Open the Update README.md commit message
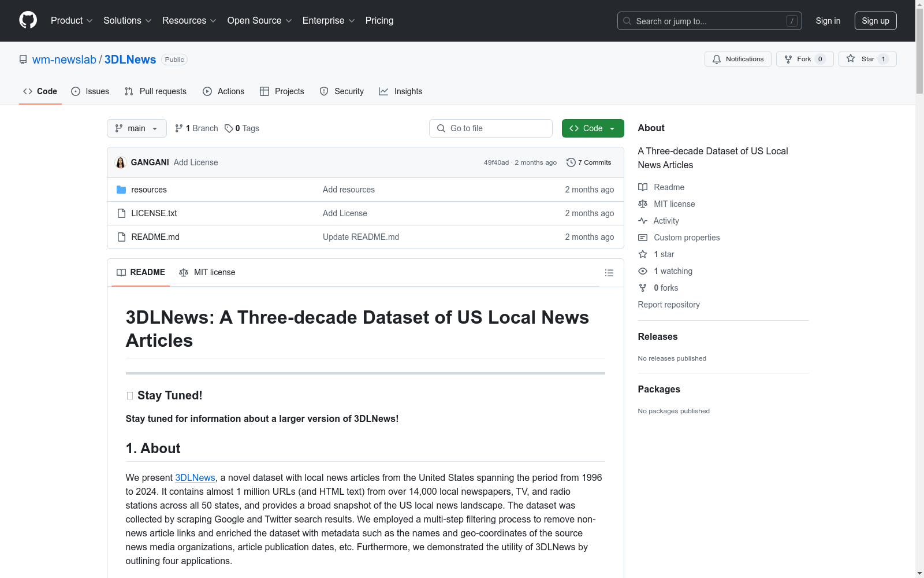Viewport: 924px width, 578px height. (361, 237)
